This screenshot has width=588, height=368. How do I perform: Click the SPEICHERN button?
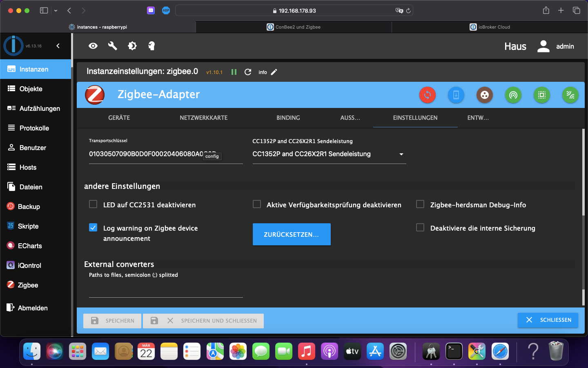click(x=112, y=321)
